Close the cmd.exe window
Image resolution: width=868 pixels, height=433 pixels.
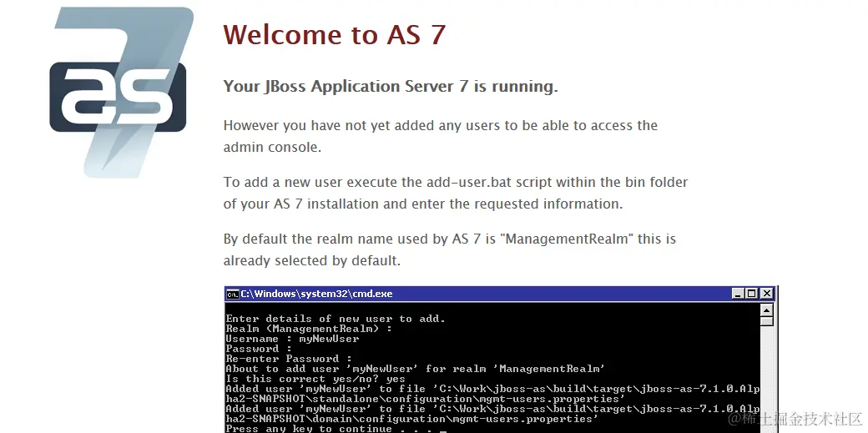pos(766,294)
